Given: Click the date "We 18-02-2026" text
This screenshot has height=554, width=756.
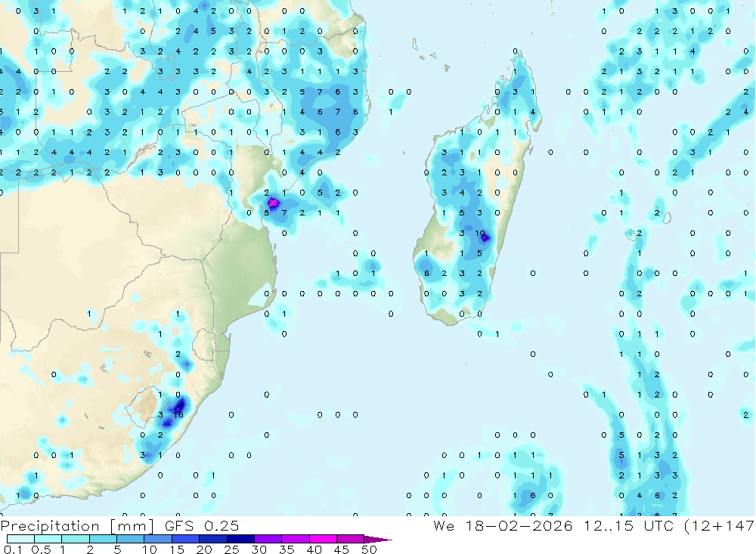Looking at the screenshot, I should 503,525.
